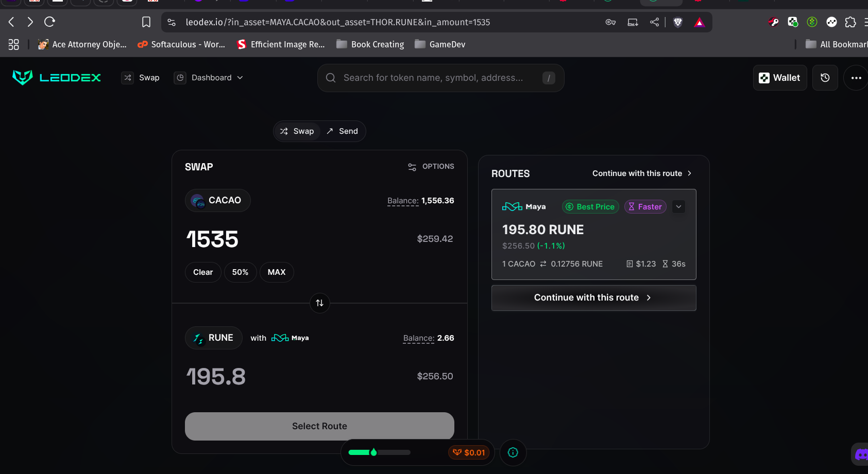
Task: Click CACAO Balance 1,556.36 label
Action: pos(421,201)
